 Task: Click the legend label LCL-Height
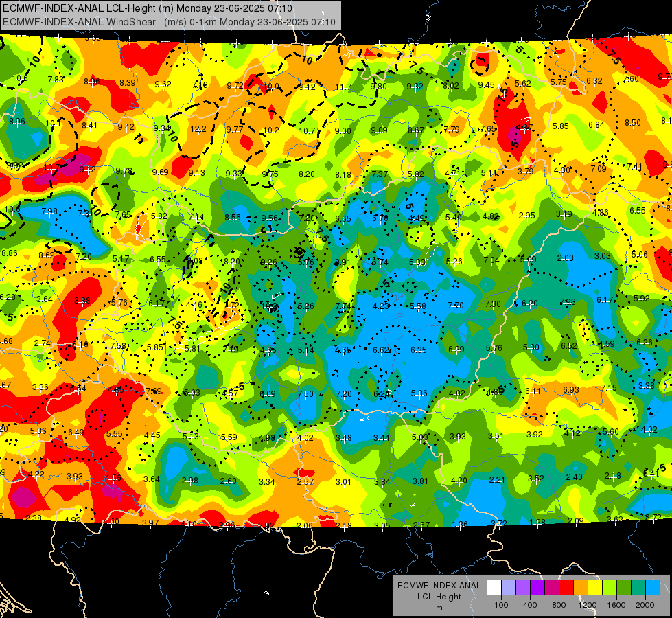[x=439, y=597]
